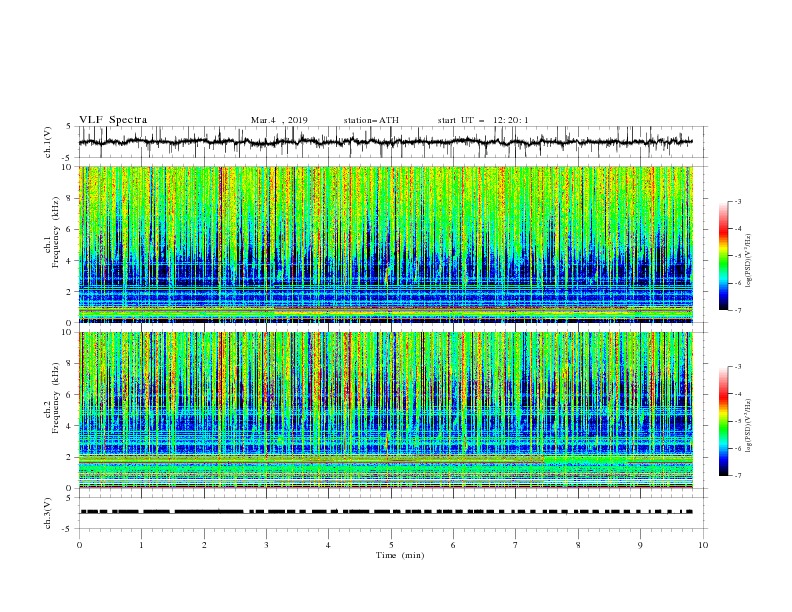The height and width of the screenshot is (612, 792).
Task: Click the time axis tick label '2'
Action: point(204,545)
